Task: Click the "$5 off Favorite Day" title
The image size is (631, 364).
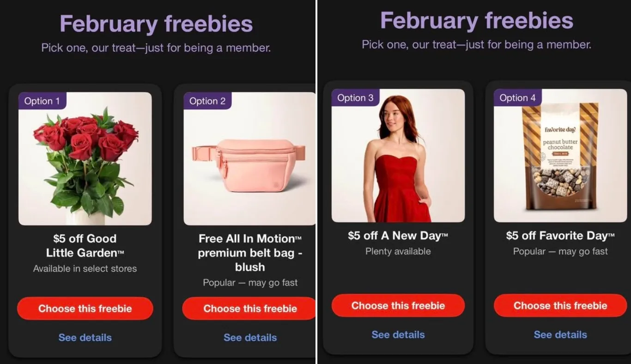Action: [x=560, y=236]
